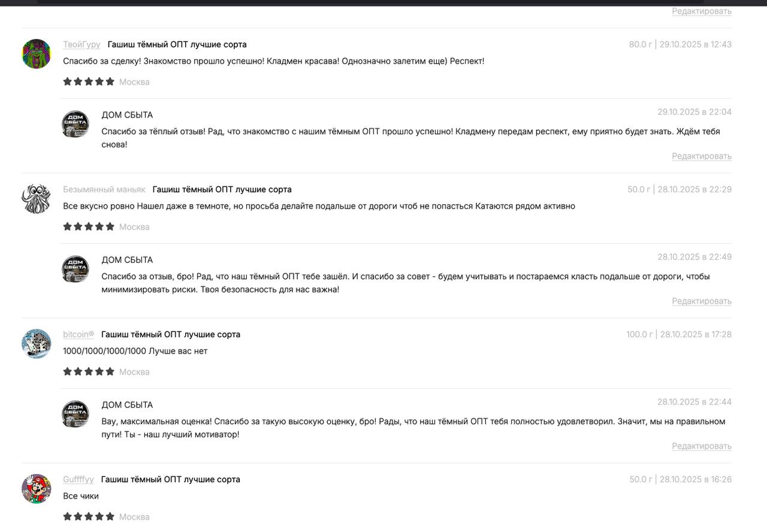Click the five stars under bitcoin®'s review
The height and width of the screenshot is (532, 767).
[89, 371]
